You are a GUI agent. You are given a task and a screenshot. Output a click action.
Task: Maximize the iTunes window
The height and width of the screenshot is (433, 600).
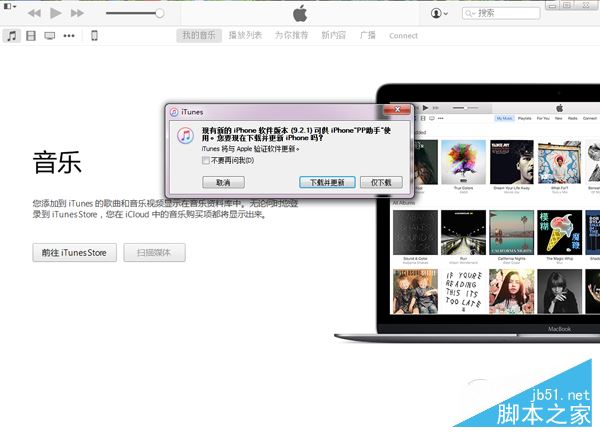pyautogui.click(x=567, y=5)
